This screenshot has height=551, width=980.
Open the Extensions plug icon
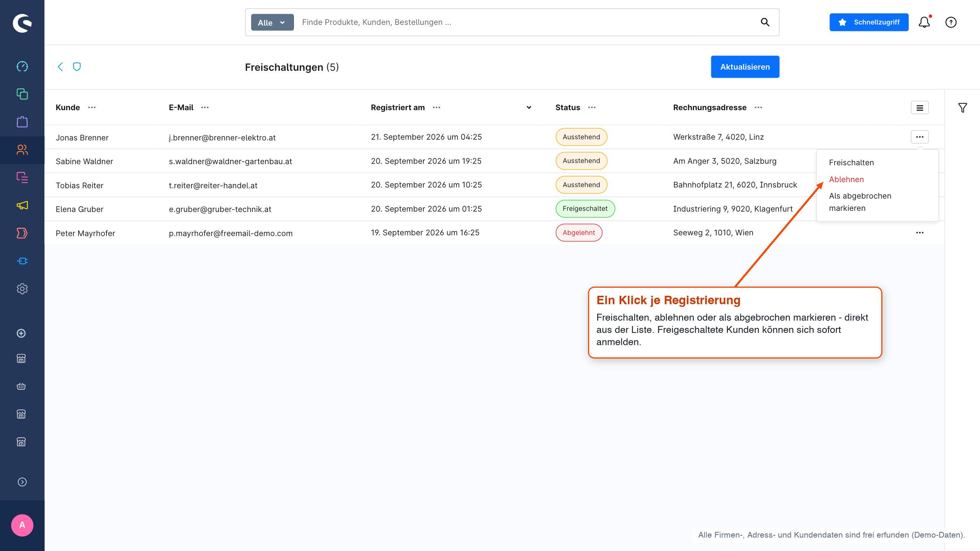[22, 261]
